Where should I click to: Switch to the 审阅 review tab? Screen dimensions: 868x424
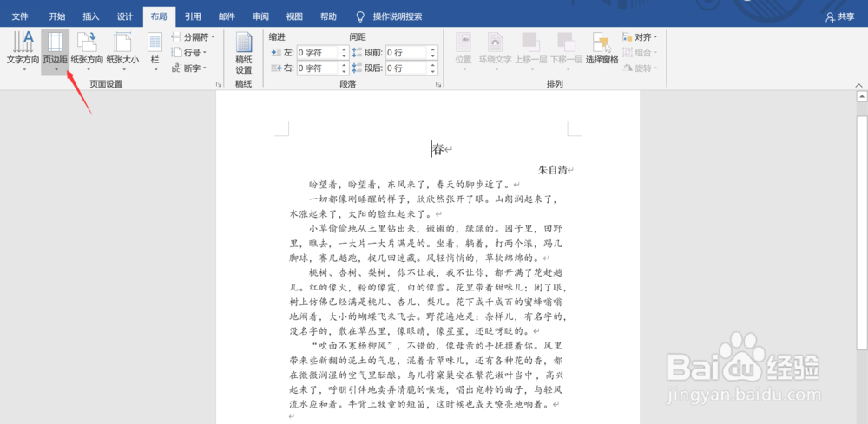pyautogui.click(x=260, y=16)
